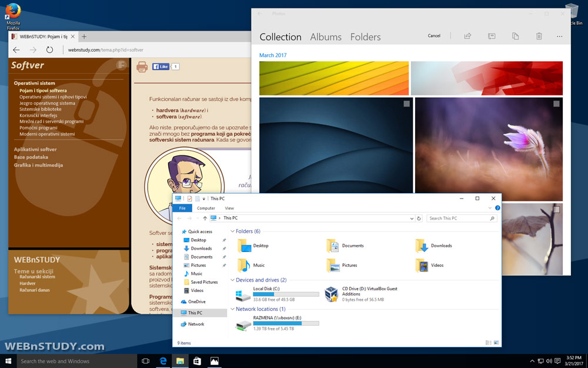This screenshot has width=588, height=368.
Task: Open File menu in File Explorer
Action: click(x=182, y=208)
